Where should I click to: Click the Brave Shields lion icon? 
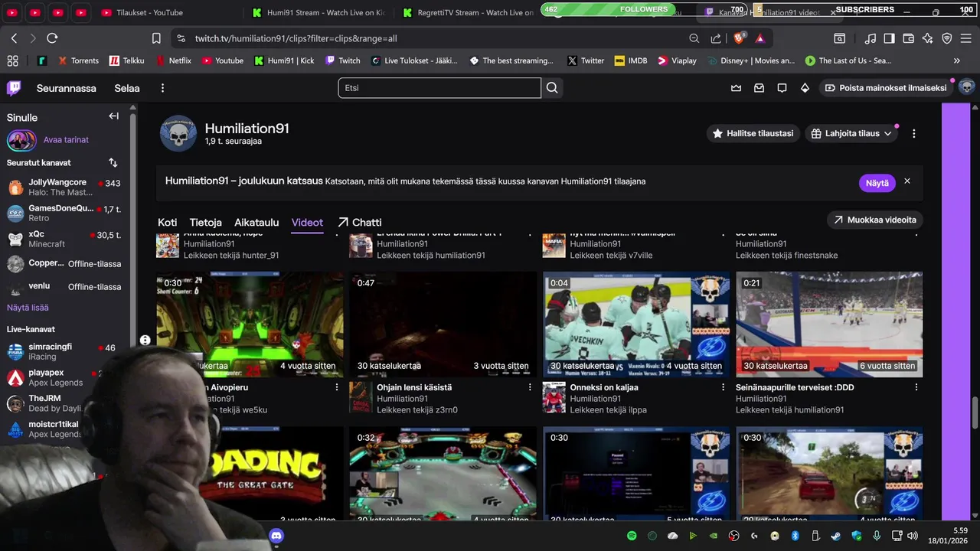click(740, 38)
